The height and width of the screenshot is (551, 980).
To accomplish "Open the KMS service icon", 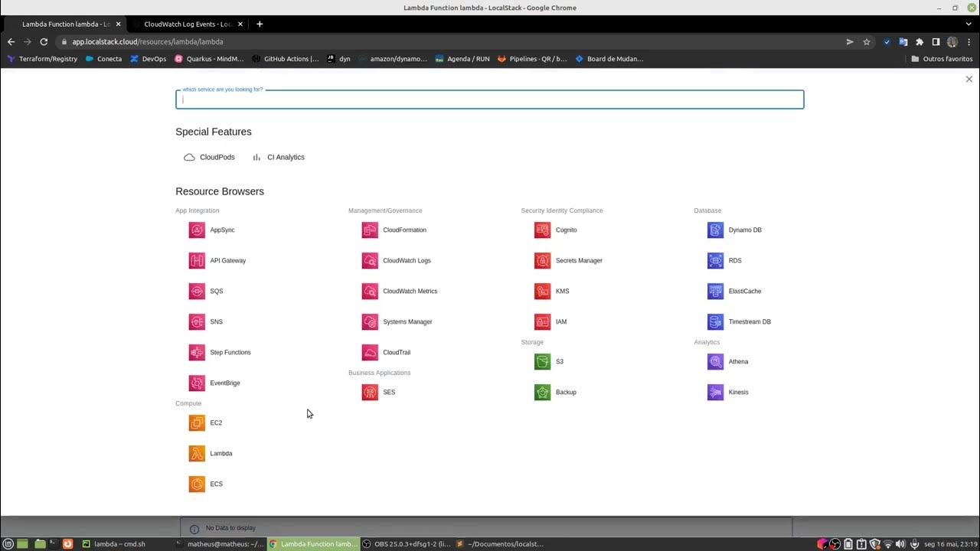I will [543, 291].
